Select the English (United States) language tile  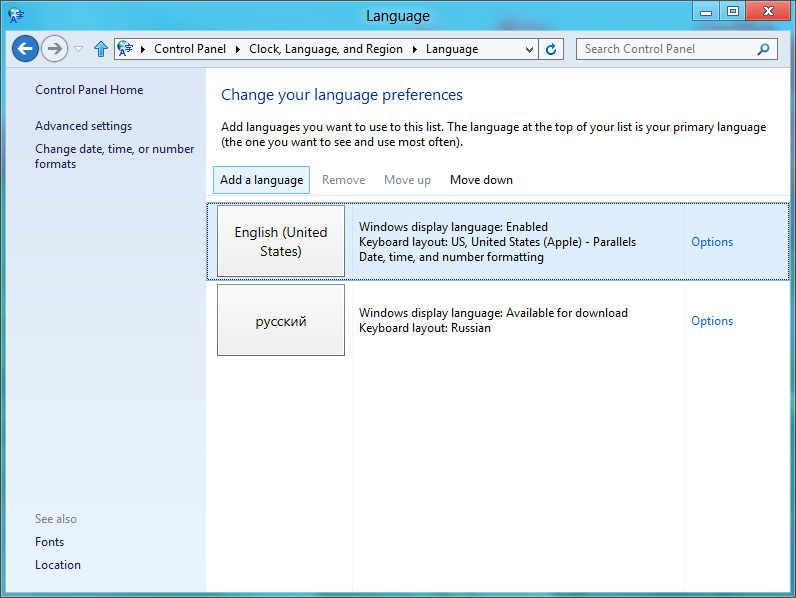pyautogui.click(x=281, y=241)
